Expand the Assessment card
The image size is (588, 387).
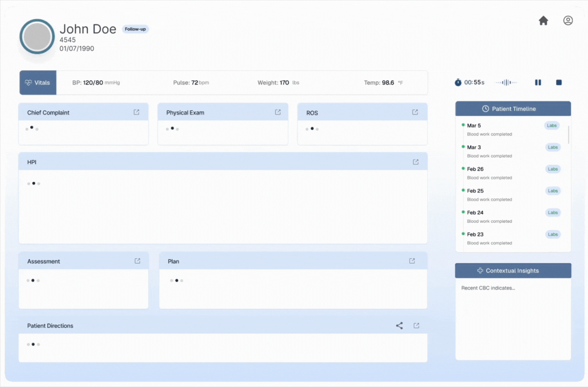137,261
